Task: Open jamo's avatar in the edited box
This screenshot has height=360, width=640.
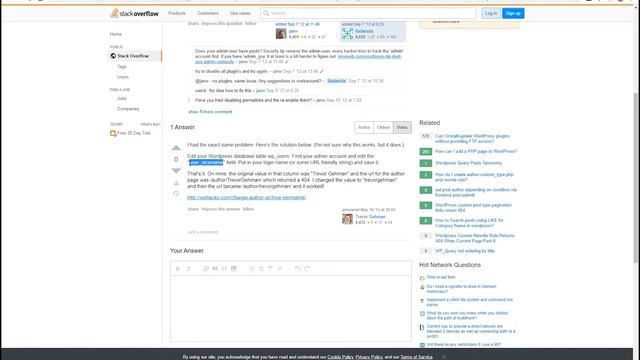Action: click(281, 33)
